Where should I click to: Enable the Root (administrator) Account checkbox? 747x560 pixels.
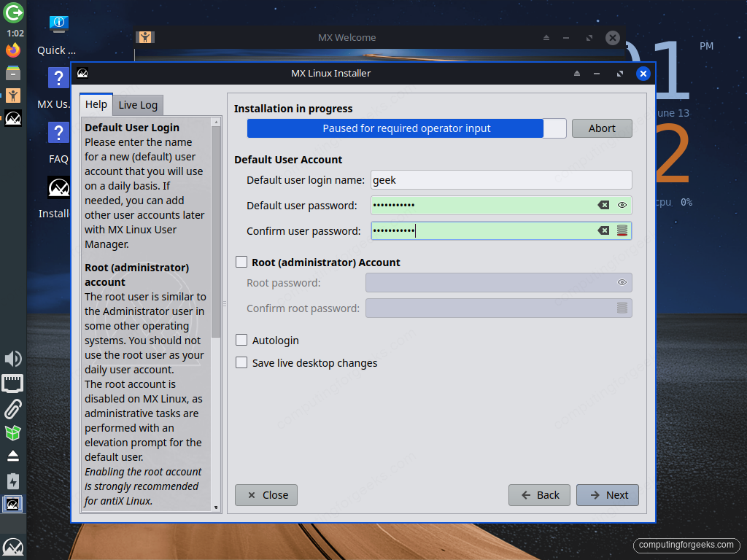click(241, 262)
